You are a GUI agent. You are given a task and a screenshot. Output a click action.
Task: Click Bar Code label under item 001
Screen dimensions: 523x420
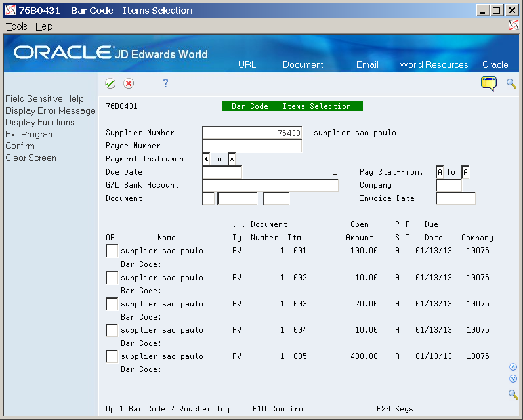coord(140,264)
